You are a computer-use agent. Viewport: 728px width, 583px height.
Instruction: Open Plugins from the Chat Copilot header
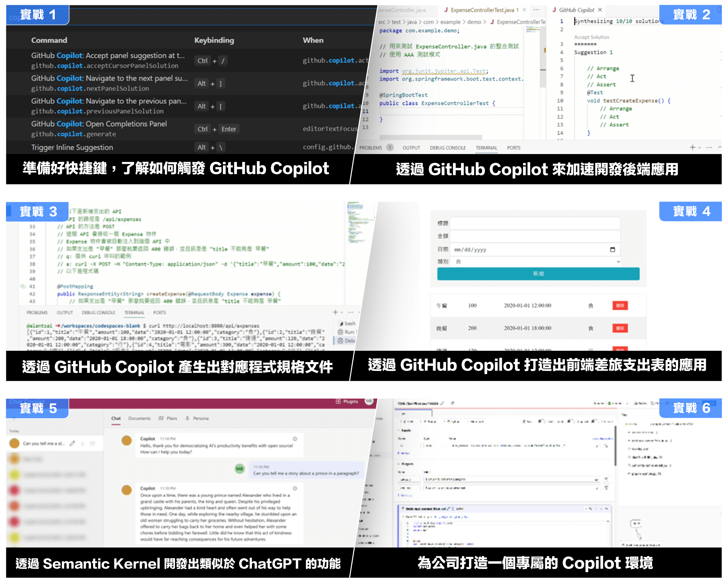pos(347,402)
